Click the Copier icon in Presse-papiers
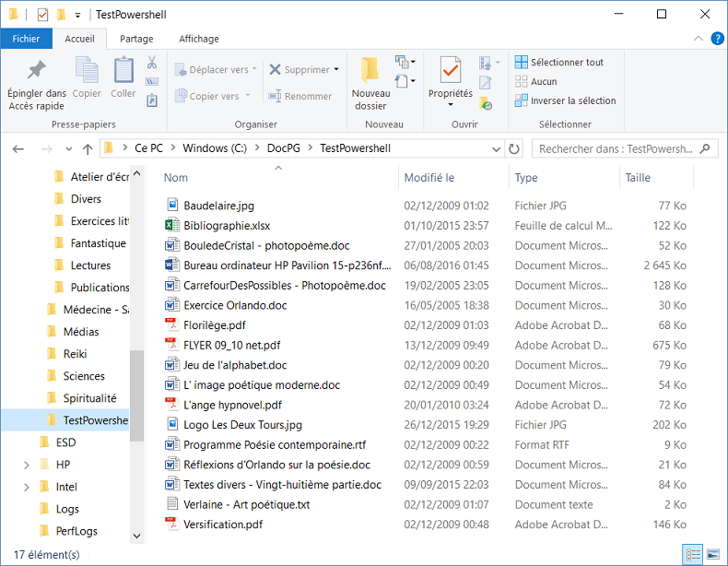Image resolution: width=728 pixels, height=566 pixels. [87, 70]
